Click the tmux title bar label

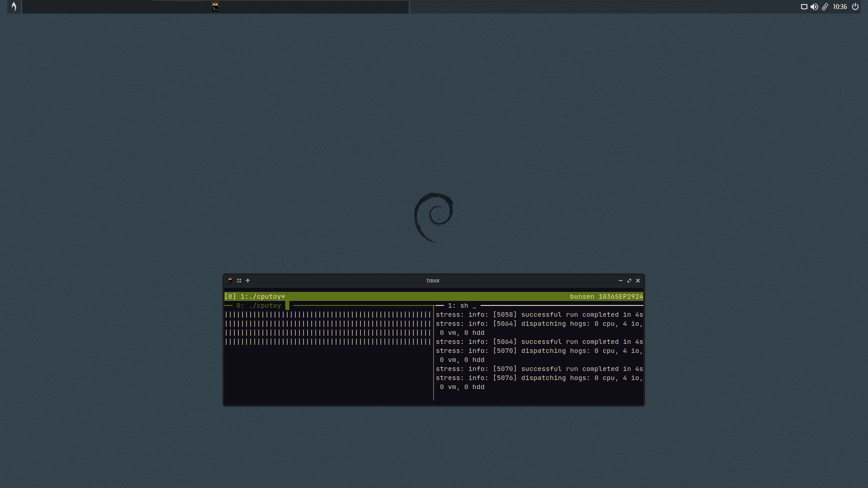[x=433, y=281]
